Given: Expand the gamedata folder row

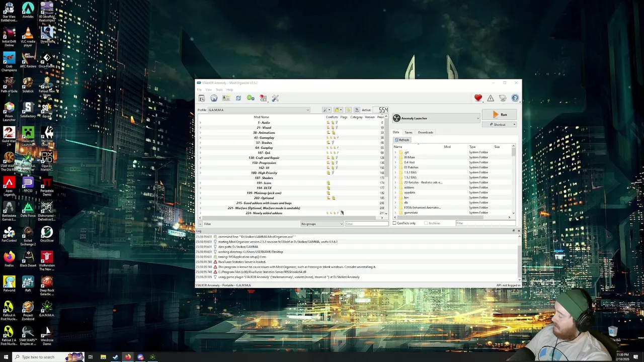Looking at the screenshot, I should point(395,213).
